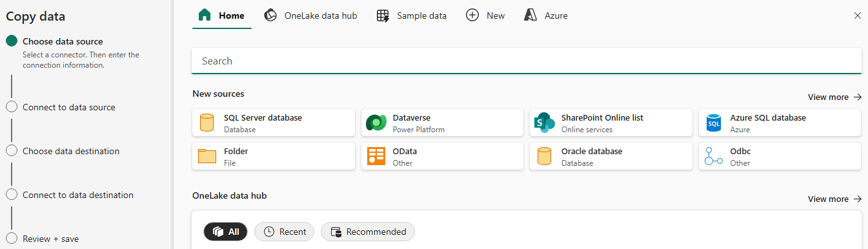Click the plus circle icon for New
Image resolution: width=868 pixels, height=249 pixels.
point(472,15)
